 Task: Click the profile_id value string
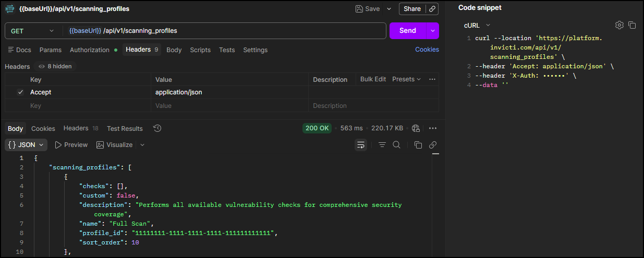203,233
